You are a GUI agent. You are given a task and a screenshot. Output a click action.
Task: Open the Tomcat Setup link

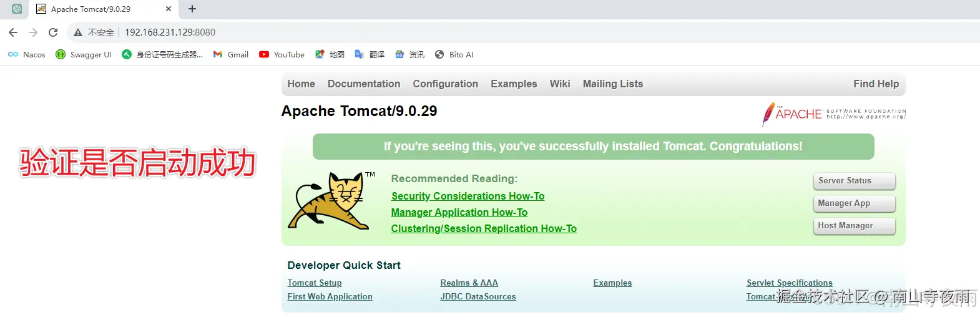click(315, 283)
